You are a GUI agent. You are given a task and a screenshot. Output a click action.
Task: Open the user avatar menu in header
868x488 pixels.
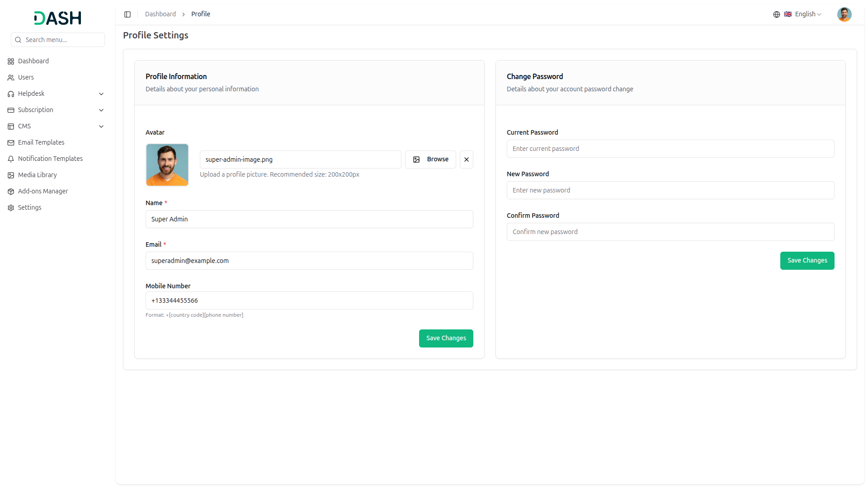click(844, 14)
